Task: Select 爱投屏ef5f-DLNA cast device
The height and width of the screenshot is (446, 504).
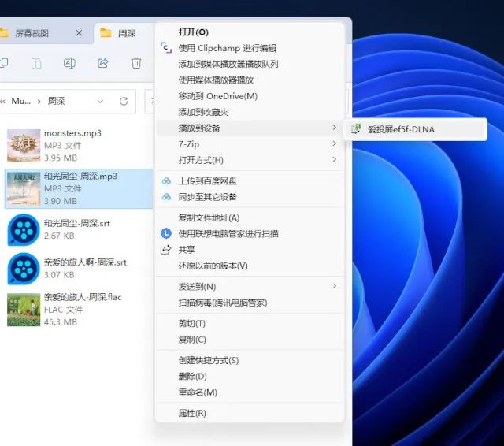Action: click(x=400, y=129)
